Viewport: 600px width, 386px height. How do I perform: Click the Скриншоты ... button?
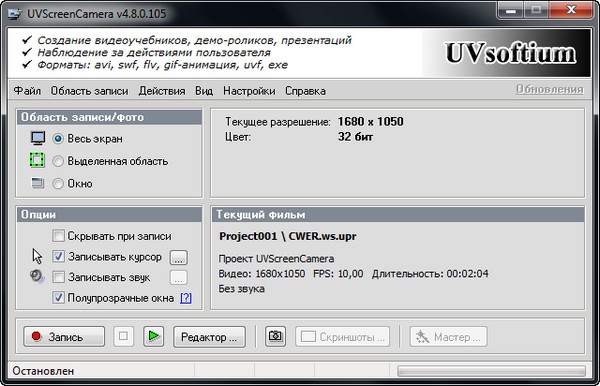342,337
